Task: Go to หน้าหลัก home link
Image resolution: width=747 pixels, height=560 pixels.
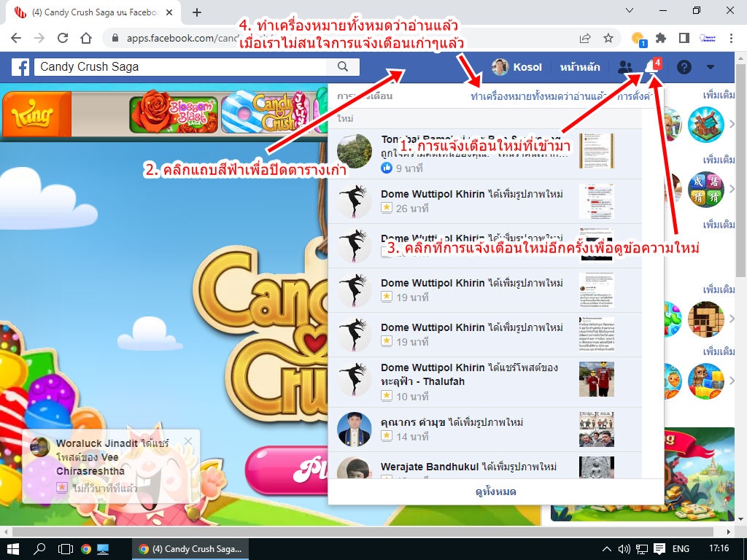Action: 580,67
